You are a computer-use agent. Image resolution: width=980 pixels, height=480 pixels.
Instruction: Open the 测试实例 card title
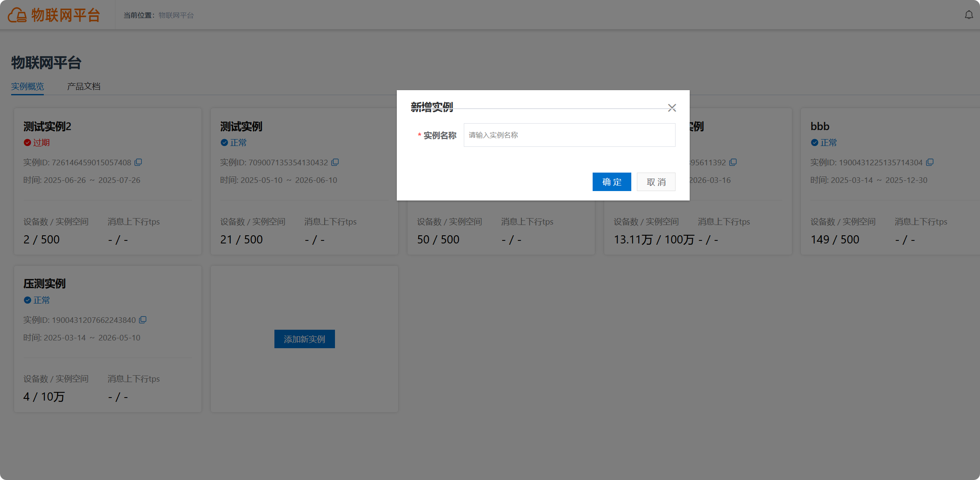pos(241,127)
